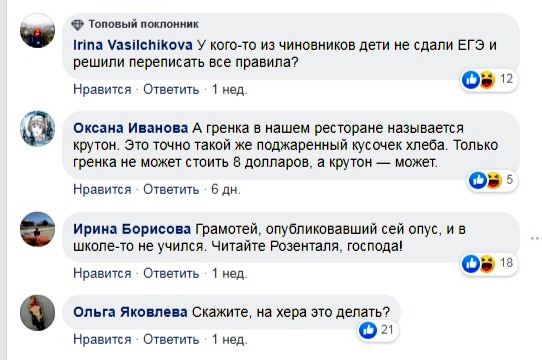
Task: Open reactions on Irina Vasilchikova's comment
Action: tap(488, 80)
